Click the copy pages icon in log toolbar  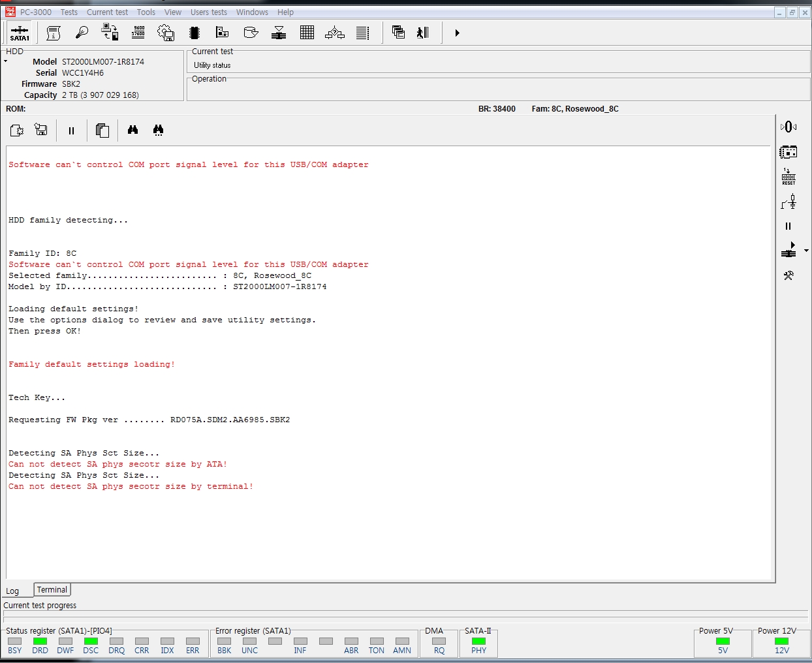tap(102, 131)
